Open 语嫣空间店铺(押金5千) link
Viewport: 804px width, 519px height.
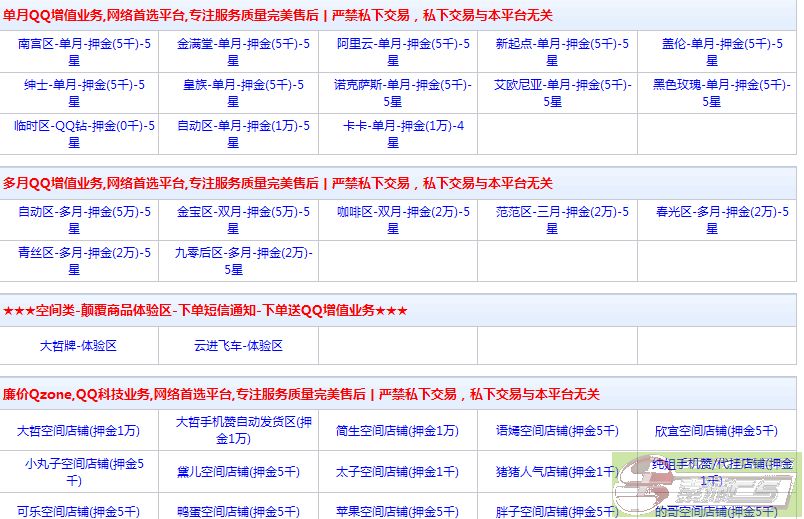tap(557, 431)
